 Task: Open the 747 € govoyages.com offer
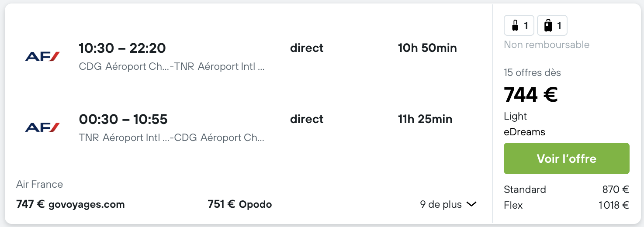click(70, 204)
